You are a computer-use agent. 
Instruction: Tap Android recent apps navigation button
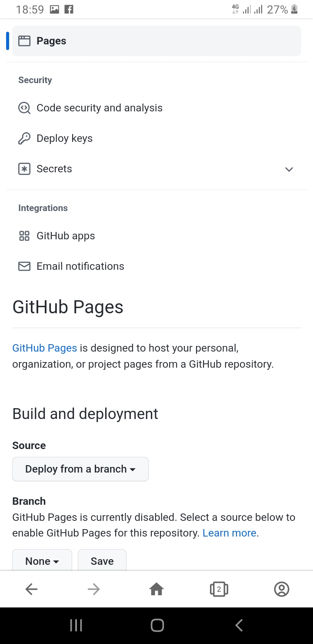tap(76, 626)
